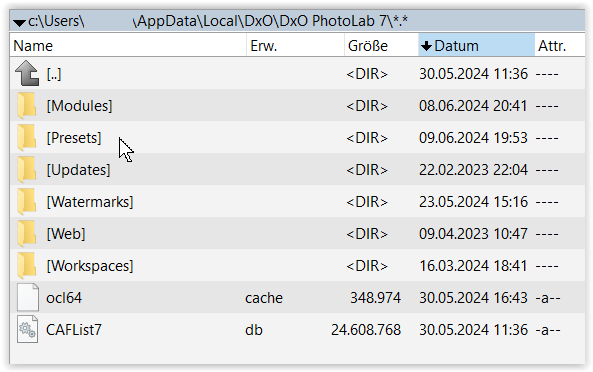Open the path history dropdown arrow

(x=19, y=23)
